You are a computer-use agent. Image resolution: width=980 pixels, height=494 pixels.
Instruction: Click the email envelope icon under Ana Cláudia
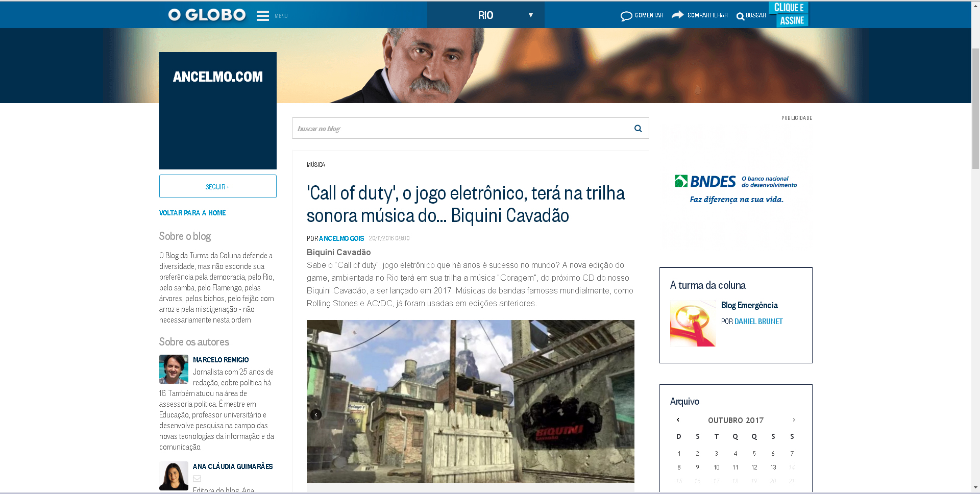(x=197, y=479)
